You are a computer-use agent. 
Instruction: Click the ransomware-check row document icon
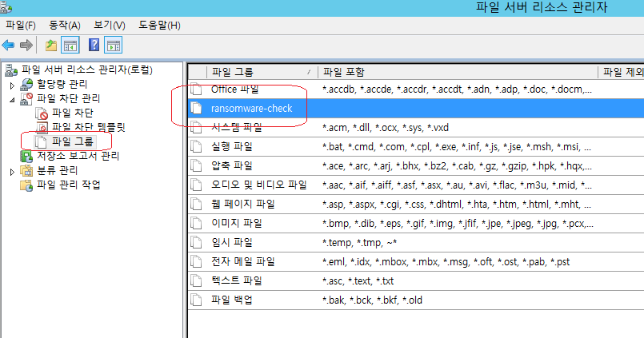[x=196, y=109]
